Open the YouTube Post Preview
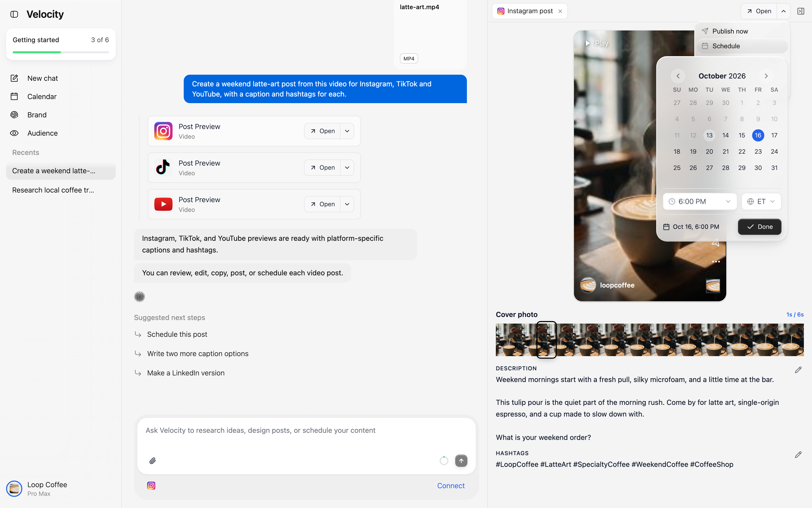This screenshot has height=508, width=812. 322,204
